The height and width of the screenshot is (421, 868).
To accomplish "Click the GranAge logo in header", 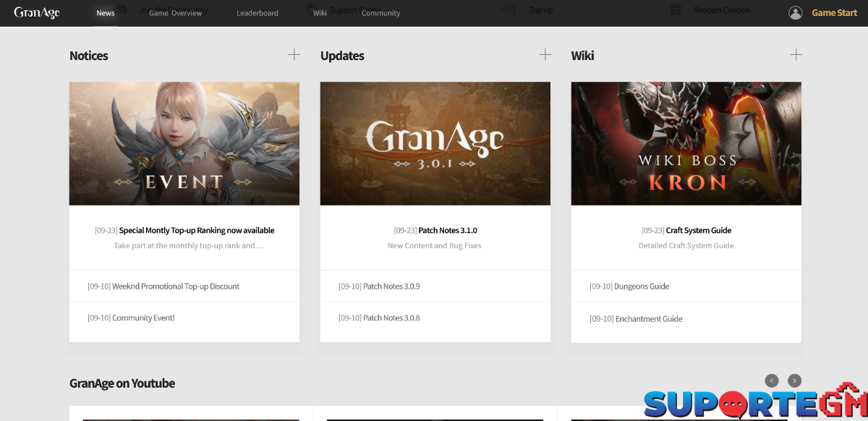I will pyautogui.click(x=37, y=12).
